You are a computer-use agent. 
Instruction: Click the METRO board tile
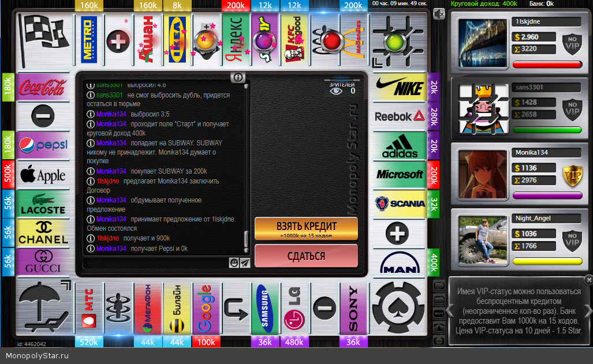tap(89, 40)
